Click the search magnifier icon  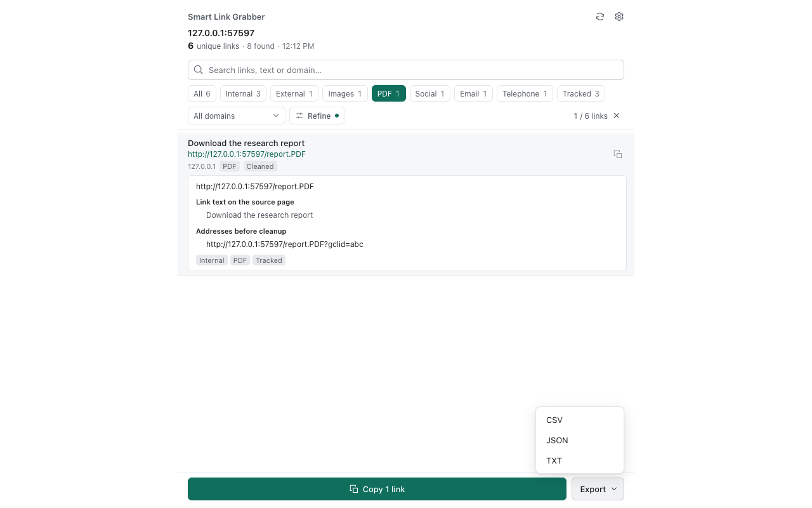[x=199, y=70]
